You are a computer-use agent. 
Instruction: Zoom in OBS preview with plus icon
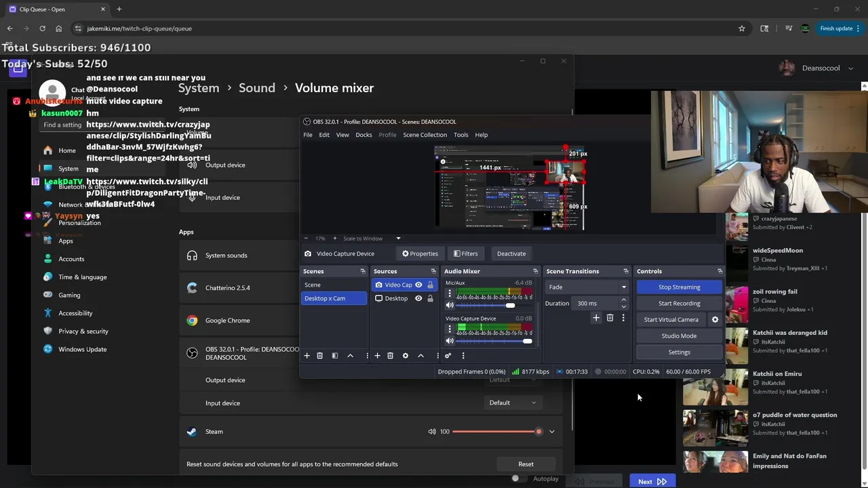334,239
